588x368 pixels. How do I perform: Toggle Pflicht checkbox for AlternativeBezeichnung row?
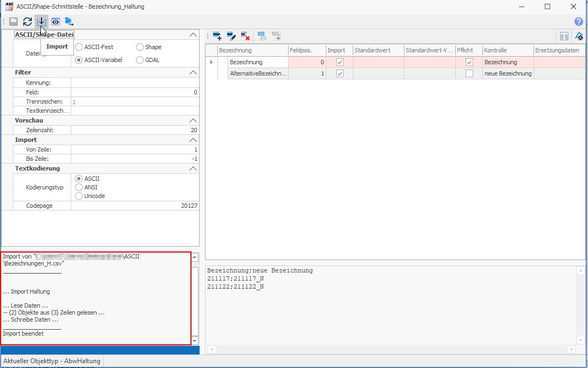coord(469,73)
